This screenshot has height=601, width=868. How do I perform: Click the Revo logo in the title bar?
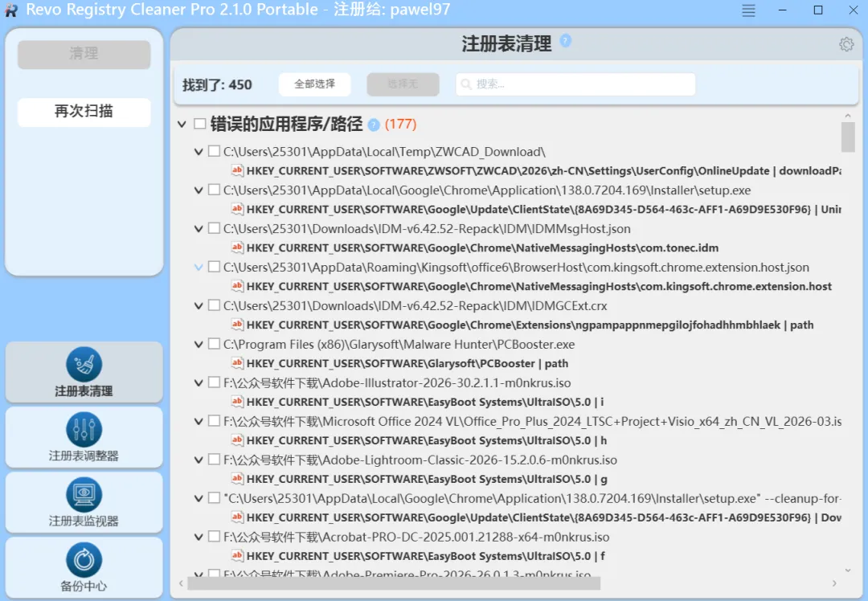pyautogui.click(x=11, y=10)
